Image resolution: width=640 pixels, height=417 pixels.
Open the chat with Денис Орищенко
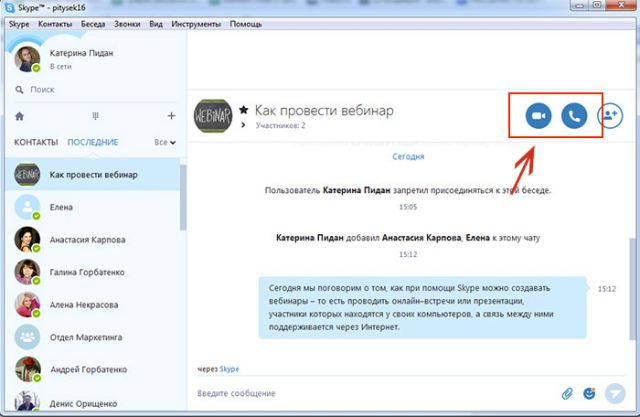93,401
